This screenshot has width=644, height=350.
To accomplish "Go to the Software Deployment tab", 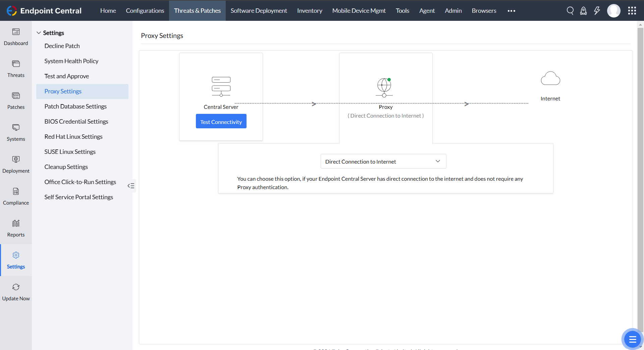I will pos(259,11).
